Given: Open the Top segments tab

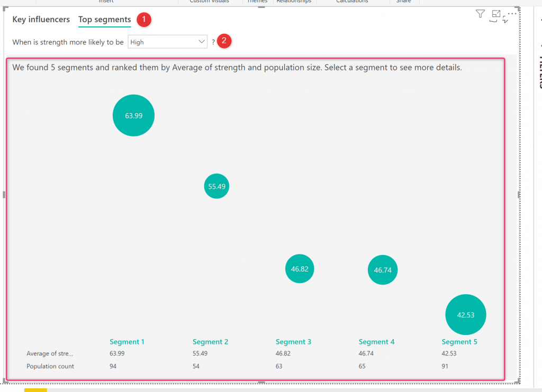Looking at the screenshot, I should coord(104,20).
